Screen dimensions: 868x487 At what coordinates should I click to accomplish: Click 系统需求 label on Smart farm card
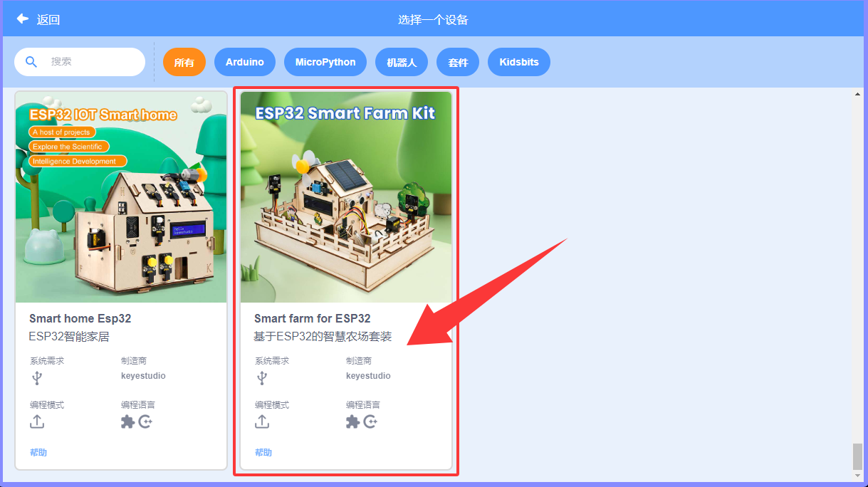[272, 361]
